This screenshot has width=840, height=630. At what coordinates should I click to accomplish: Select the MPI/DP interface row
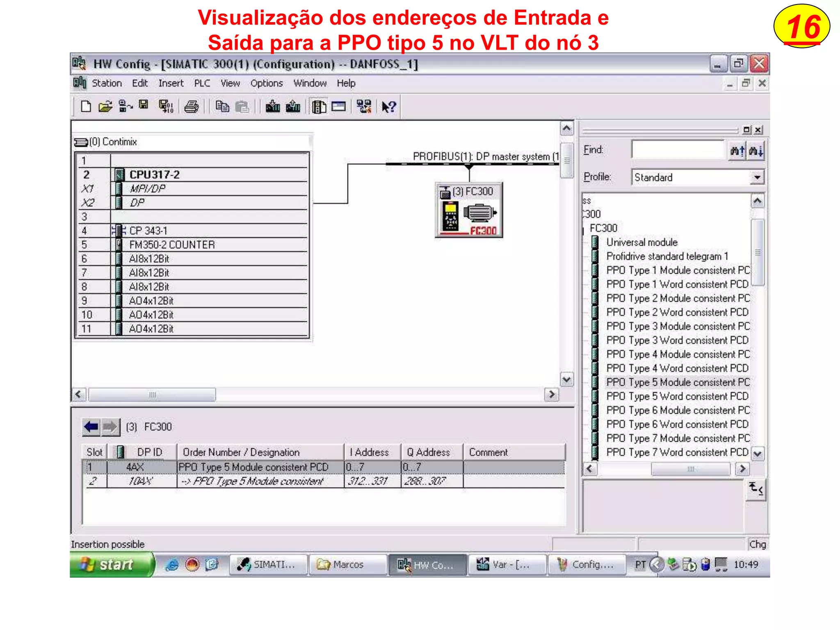[192, 189]
